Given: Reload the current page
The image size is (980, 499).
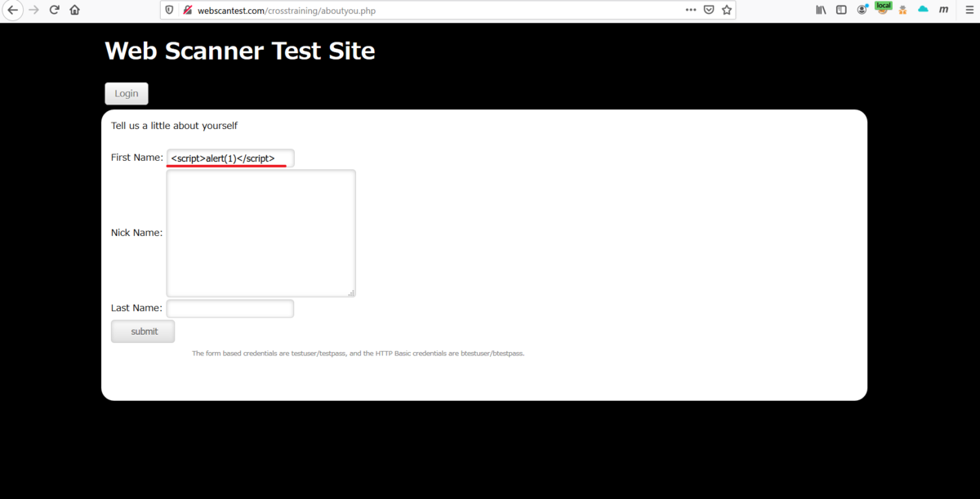Looking at the screenshot, I should (x=55, y=10).
